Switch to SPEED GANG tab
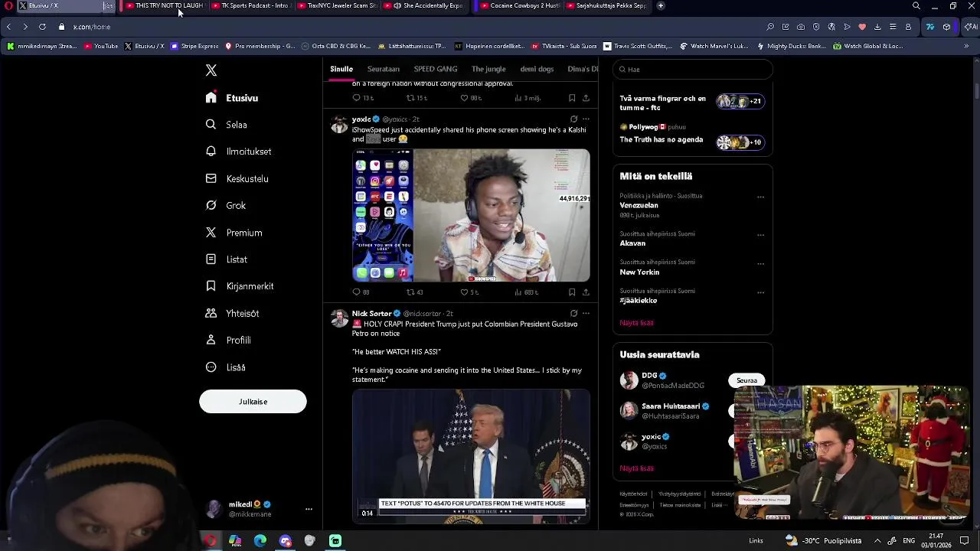The image size is (980, 551). [435, 69]
